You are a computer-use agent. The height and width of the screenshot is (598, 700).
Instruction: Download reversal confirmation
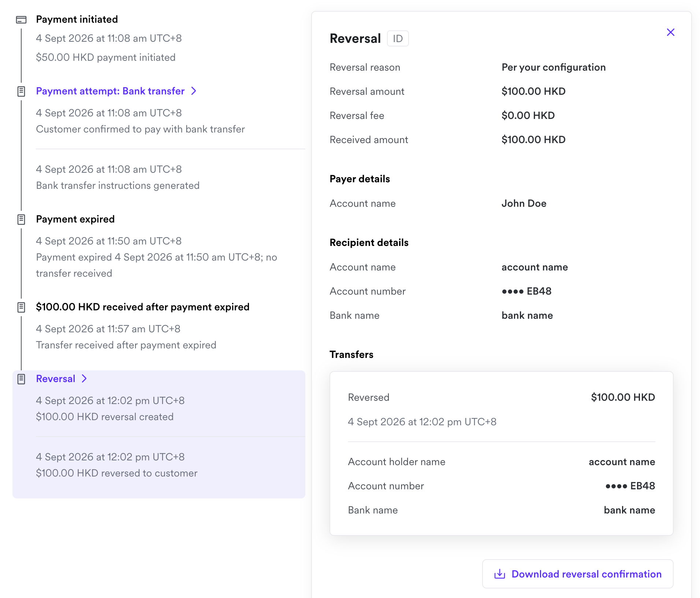coord(578,574)
